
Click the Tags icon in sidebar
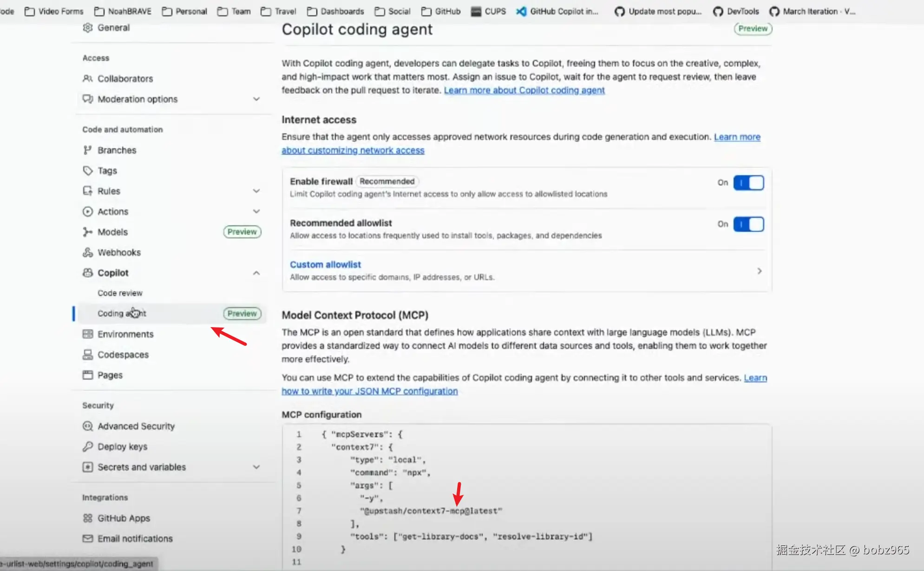87,171
